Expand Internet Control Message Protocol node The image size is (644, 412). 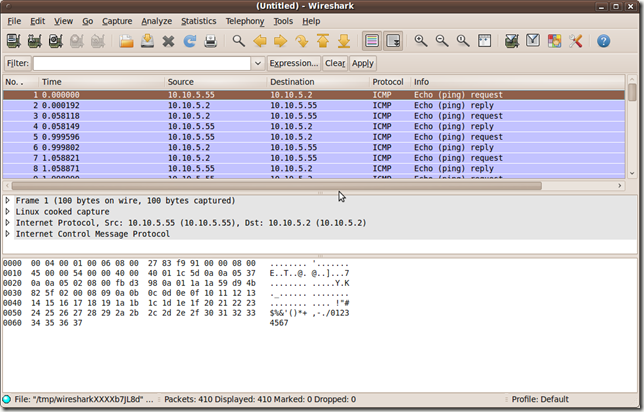pyautogui.click(x=7, y=234)
